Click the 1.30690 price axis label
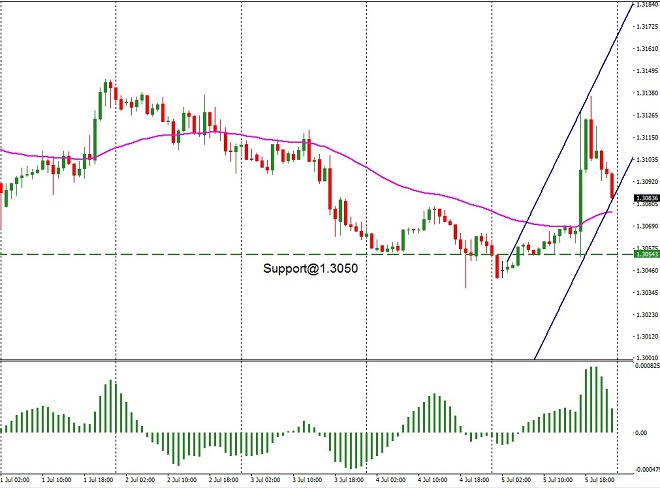The height and width of the screenshot is (488, 660). pyautogui.click(x=647, y=227)
